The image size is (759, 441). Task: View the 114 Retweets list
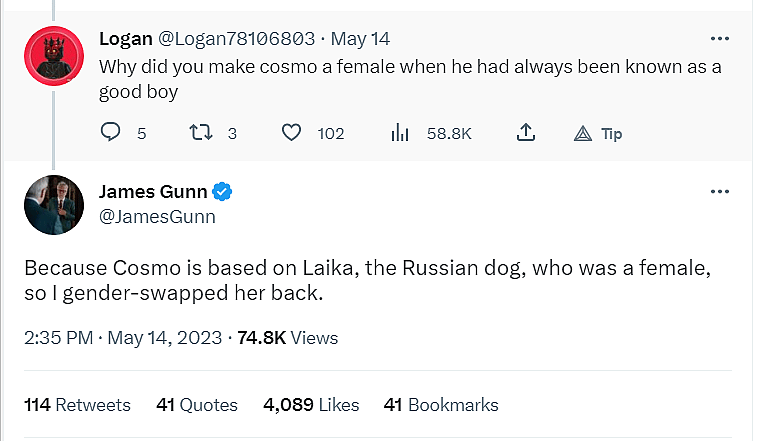pyautogui.click(x=77, y=405)
